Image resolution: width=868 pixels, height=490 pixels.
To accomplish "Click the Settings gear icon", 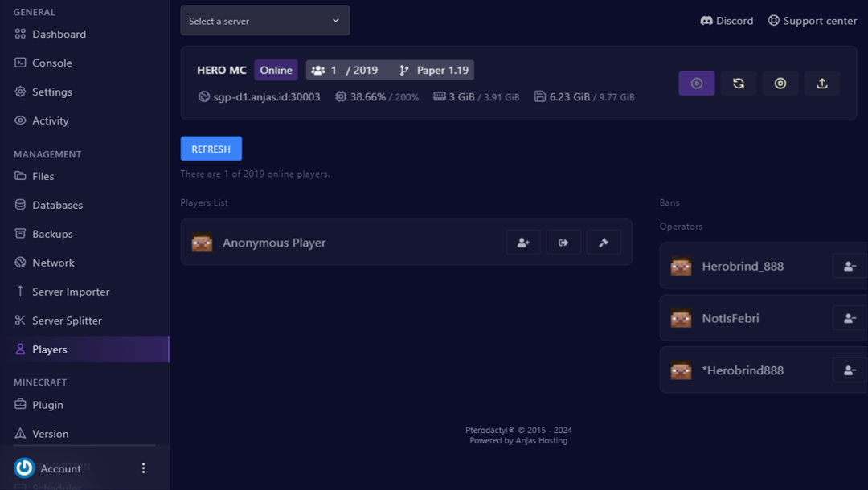I will (20, 92).
